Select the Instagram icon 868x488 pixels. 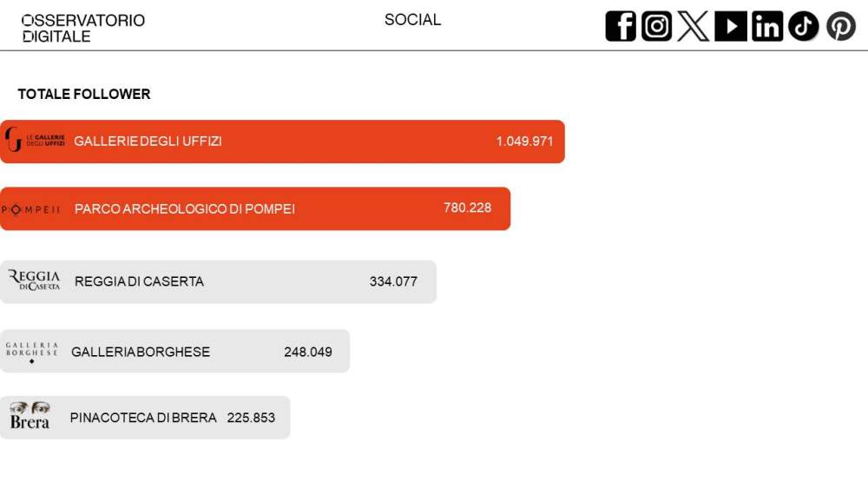(656, 26)
